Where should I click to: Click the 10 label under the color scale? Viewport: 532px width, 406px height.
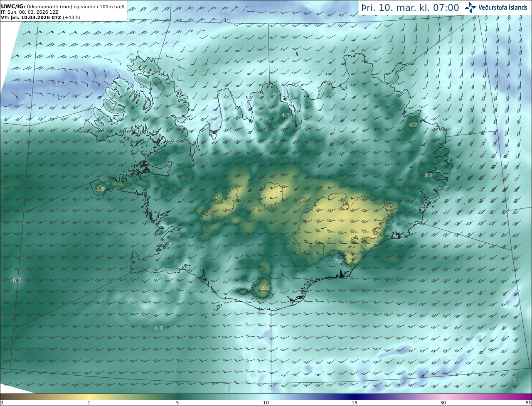266,403
